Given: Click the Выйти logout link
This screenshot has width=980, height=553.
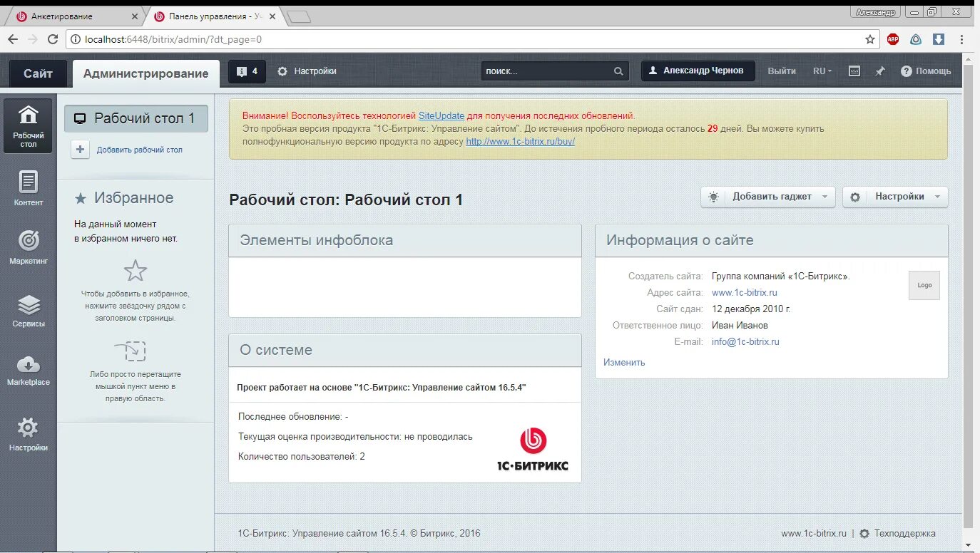Looking at the screenshot, I should click(x=782, y=71).
